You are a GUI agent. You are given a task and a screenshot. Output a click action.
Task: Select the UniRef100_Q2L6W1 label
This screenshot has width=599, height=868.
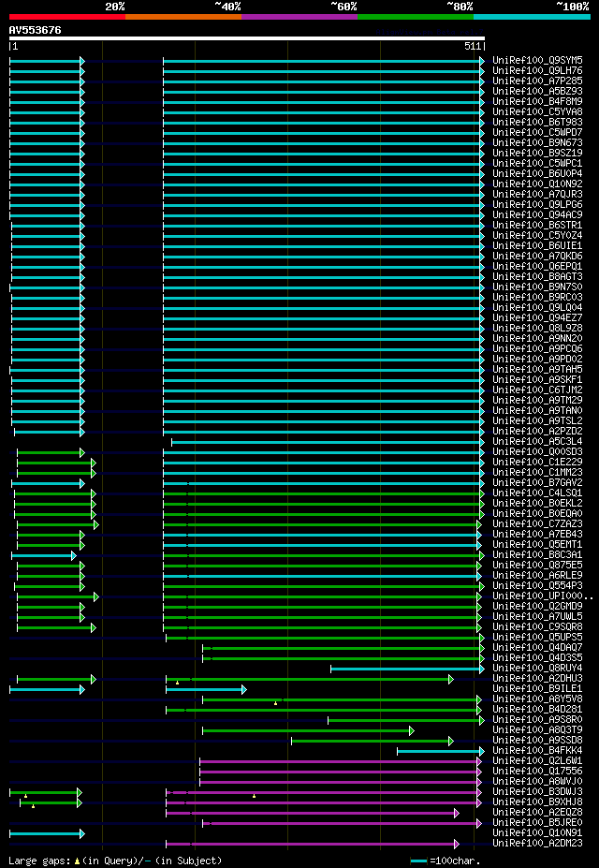(537, 761)
